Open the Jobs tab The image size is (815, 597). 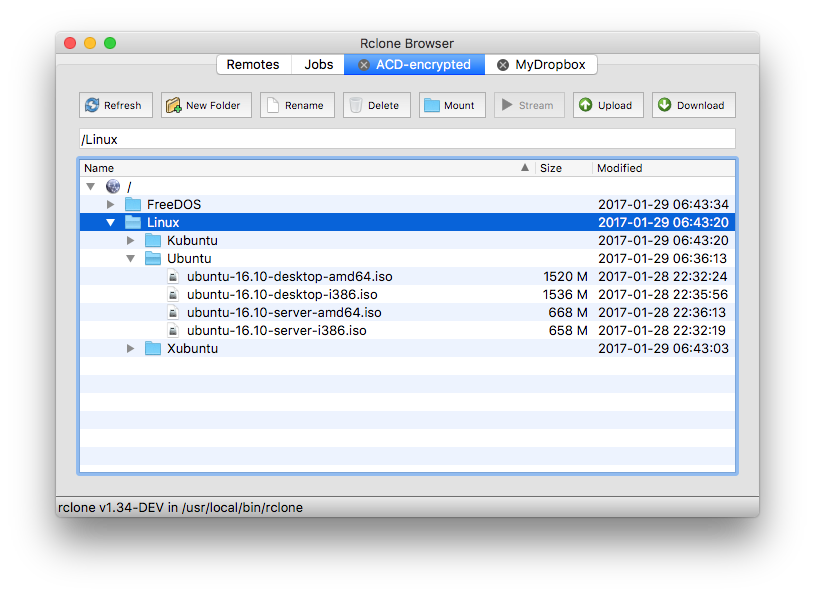[x=318, y=64]
